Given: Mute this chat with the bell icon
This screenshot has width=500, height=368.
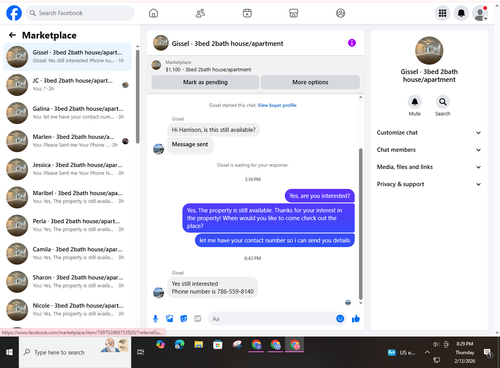Looking at the screenshot, I should pos(415,102).
